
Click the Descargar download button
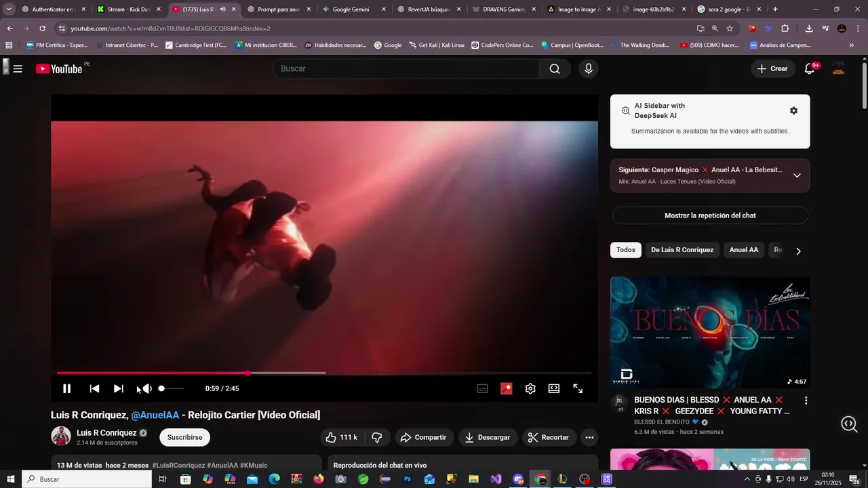coord(487,437)
